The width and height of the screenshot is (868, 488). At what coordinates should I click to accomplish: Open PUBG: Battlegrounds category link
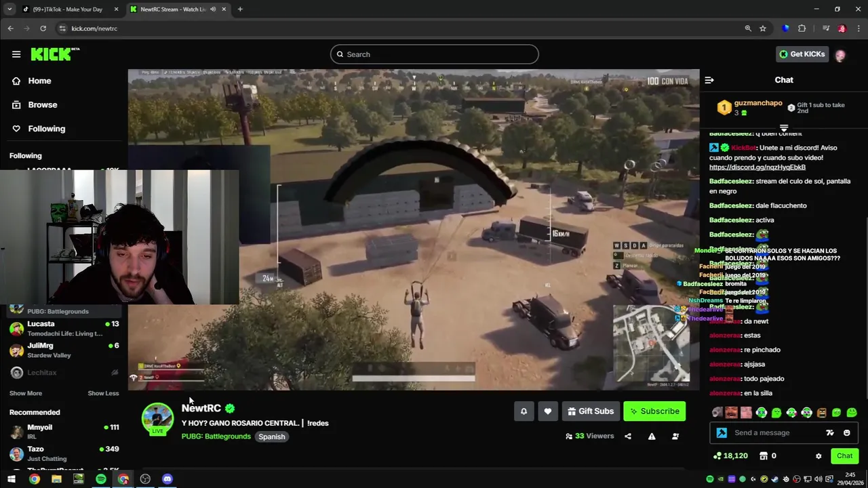click(x=216, y=436)
